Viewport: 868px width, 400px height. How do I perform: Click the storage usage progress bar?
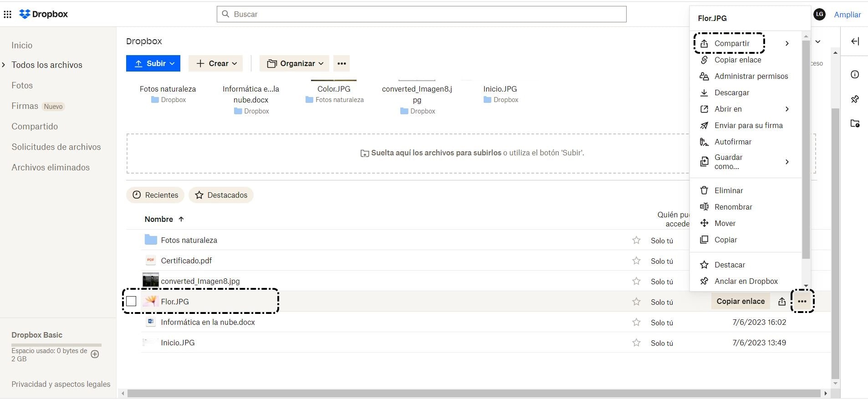[x=56, y=345]
